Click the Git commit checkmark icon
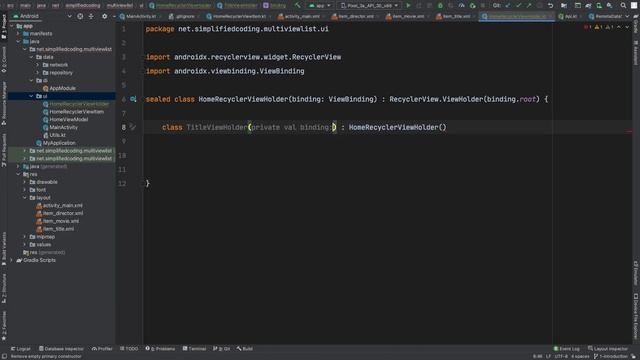Screen dimensions: 640x360 click(518, 5)
